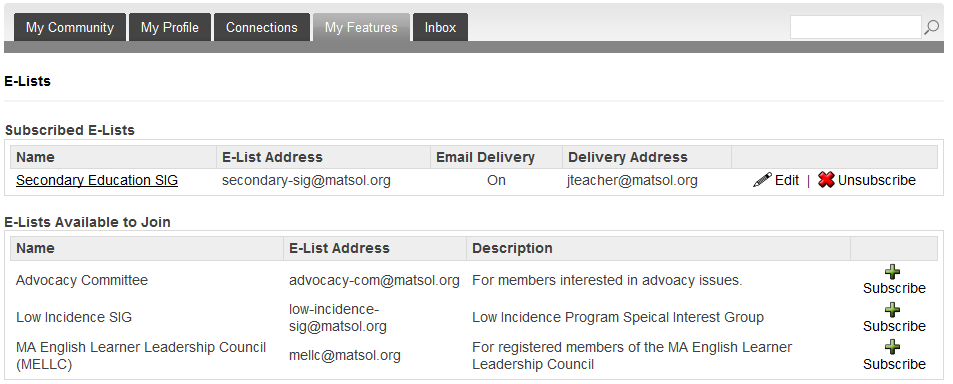Screen dimensions: 953x384
Task: Switch to the My Profile tab
Action: click(170, 27)
